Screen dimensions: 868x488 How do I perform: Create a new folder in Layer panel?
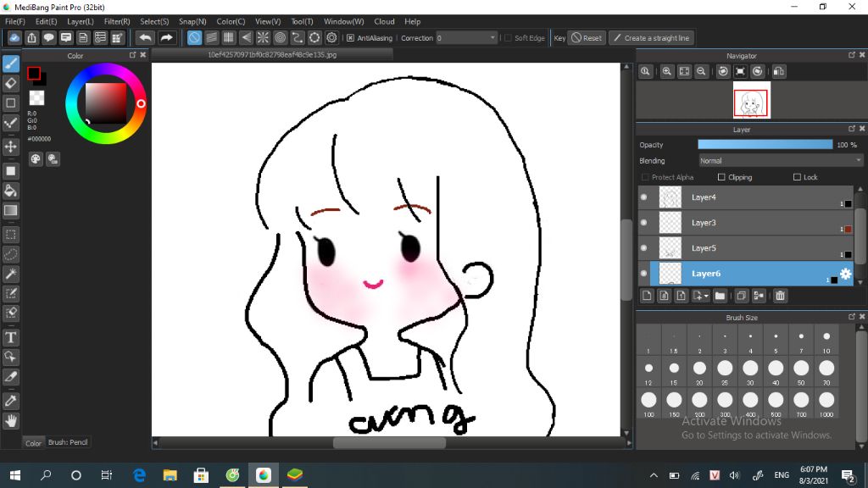pyautogui.click(x=720, y=296)
